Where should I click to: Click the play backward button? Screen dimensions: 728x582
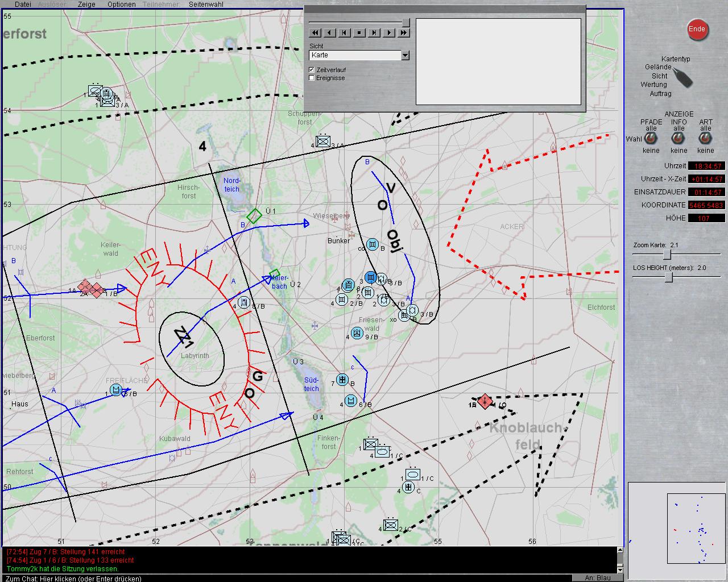pyautogui.click(x=330, y=33)
